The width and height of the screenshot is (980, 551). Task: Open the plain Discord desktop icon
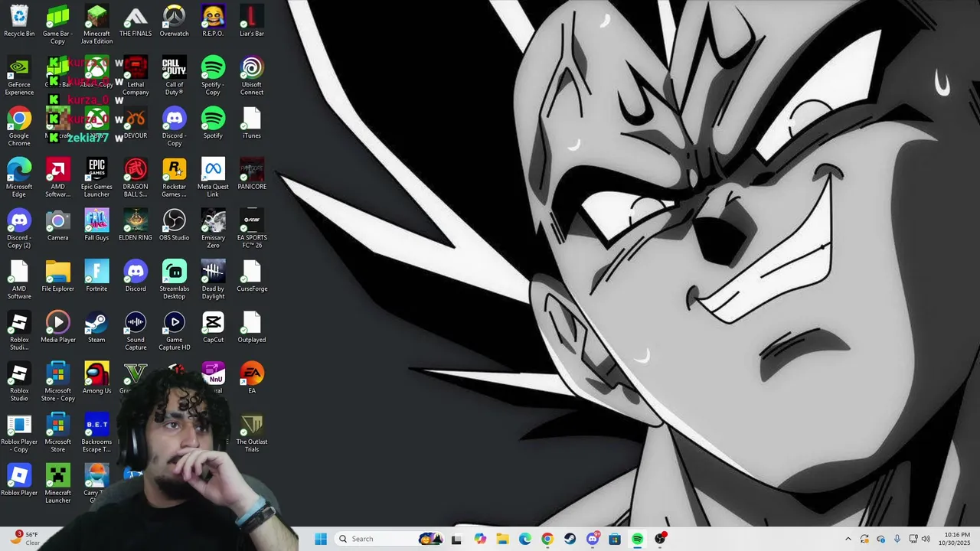click(x=136, y=275)
